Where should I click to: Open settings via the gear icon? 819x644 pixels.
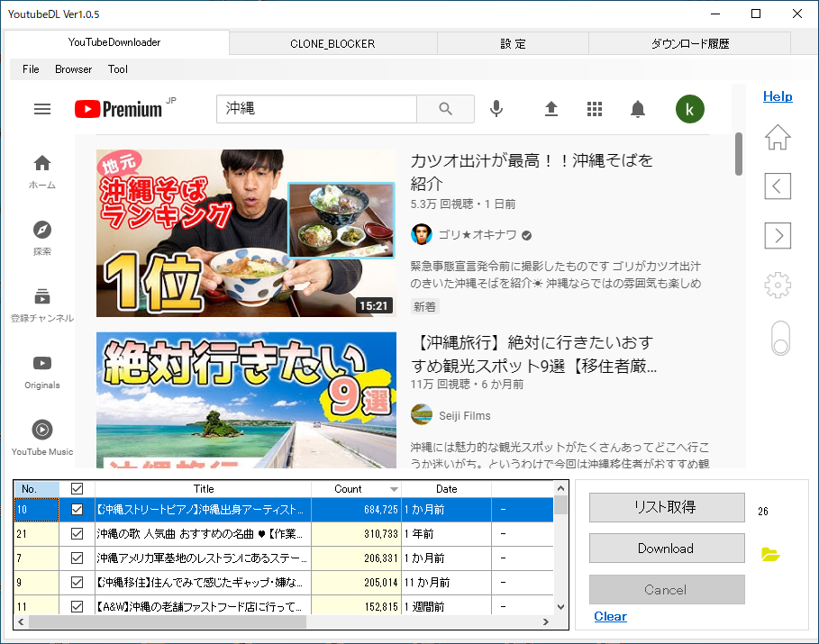click(778, 286)
